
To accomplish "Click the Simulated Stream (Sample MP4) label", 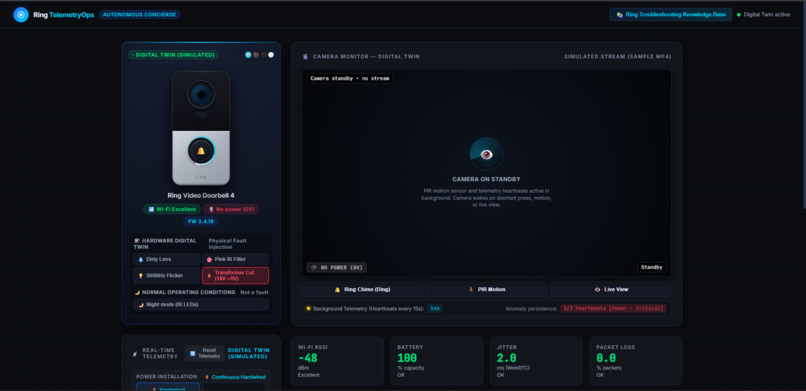I will point(617,57).
